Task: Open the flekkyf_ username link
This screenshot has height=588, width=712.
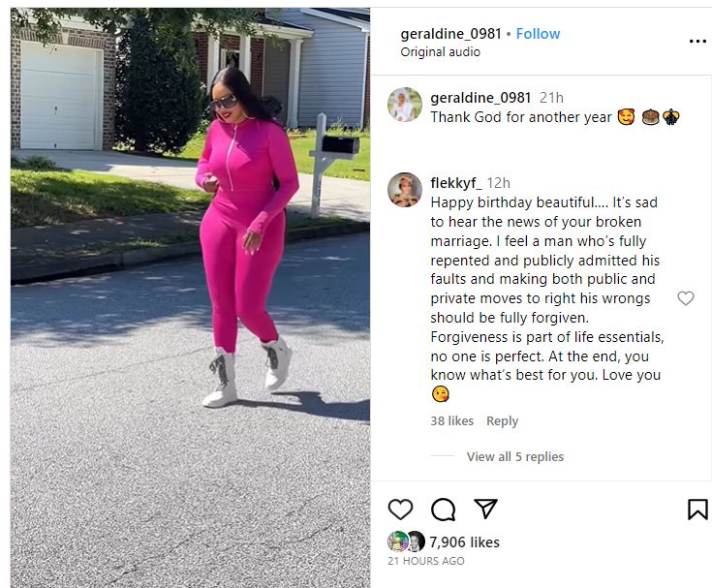Action: 456,183
